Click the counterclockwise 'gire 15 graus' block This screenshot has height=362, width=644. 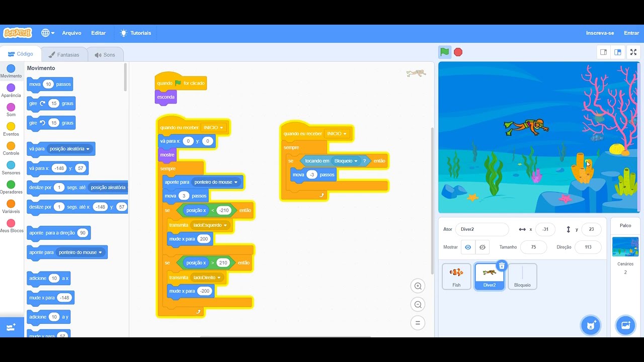point(51,123)
